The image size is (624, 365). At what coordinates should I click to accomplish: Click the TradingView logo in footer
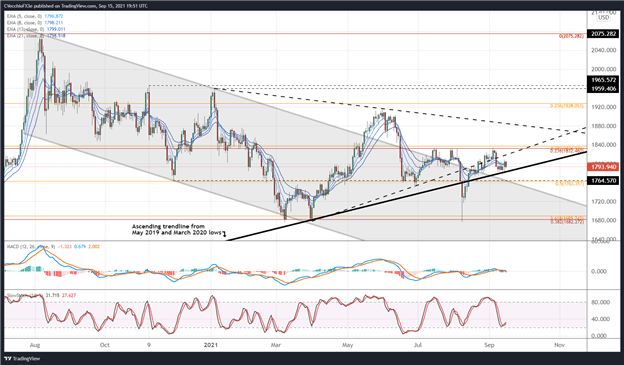click(22, 359)
